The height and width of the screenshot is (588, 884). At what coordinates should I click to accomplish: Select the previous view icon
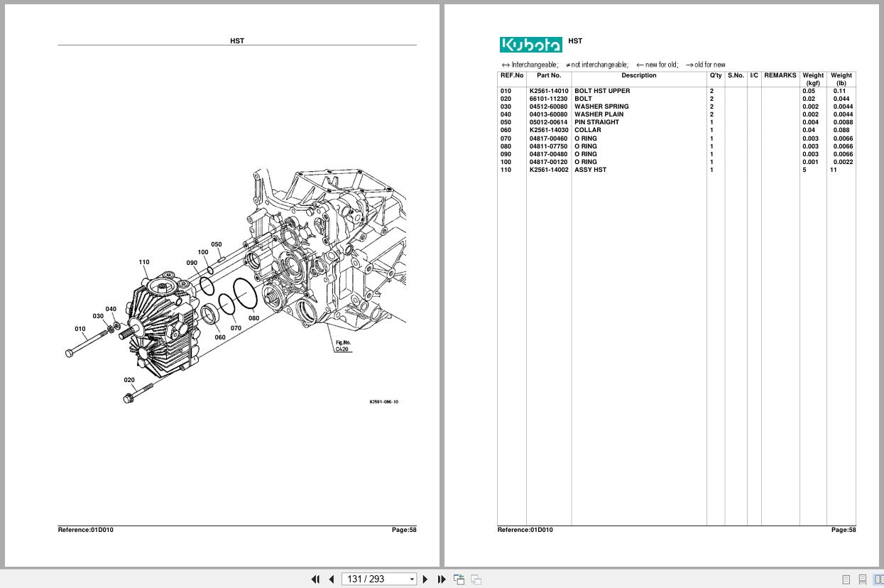click(x=459, y=579)
